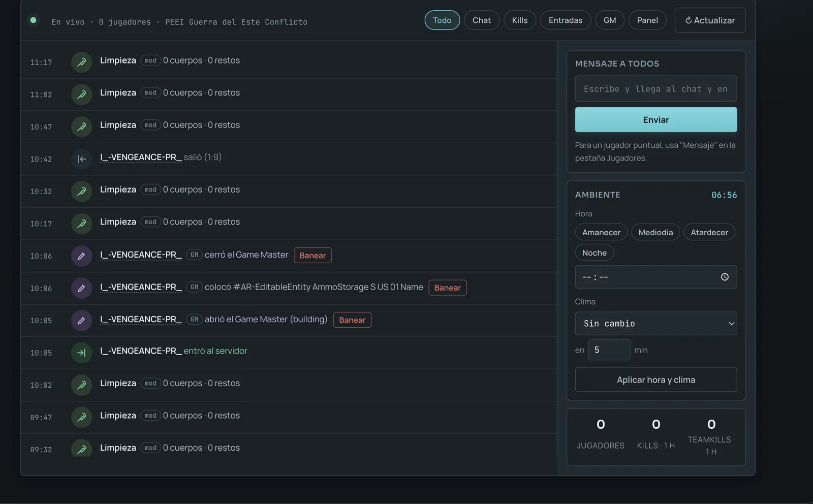Click the entró al servidor text
This screenshot has height=504, width=813.
215,351
